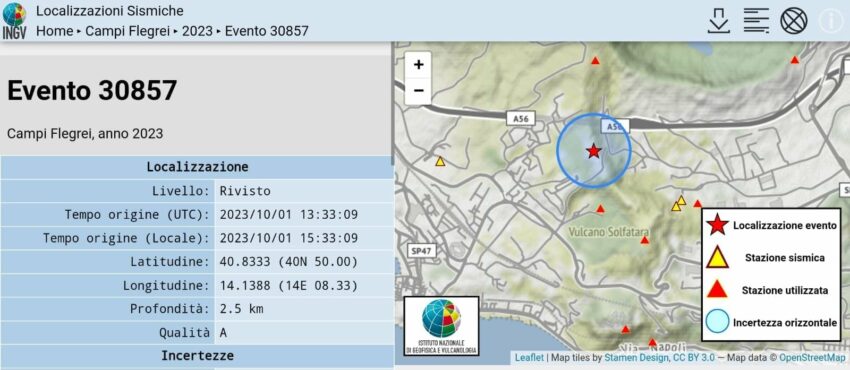Open the OpenStreetMap attribution link

[813, 358]
